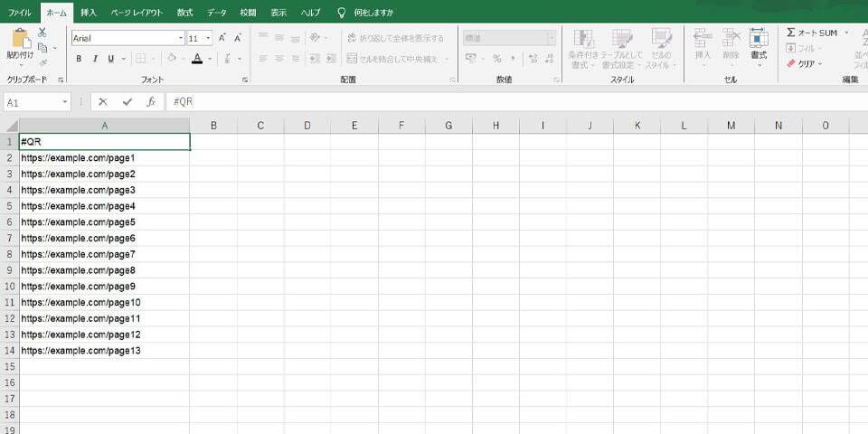Click the Paste (貼り付け) clipboard icon

(x=19, y=39)
